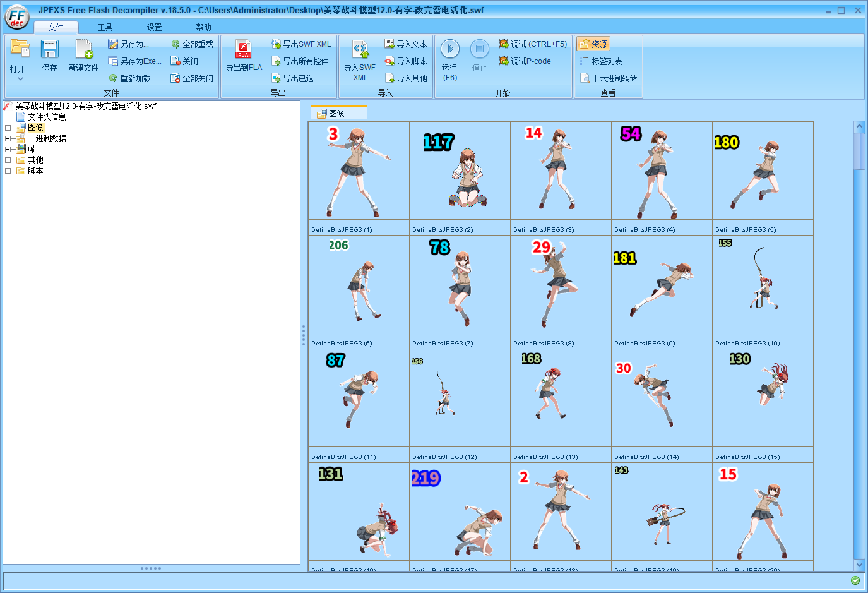This screenshot has height=593, width=868.
Task: Select the 脚本 folder label
Action: [35, 171]
